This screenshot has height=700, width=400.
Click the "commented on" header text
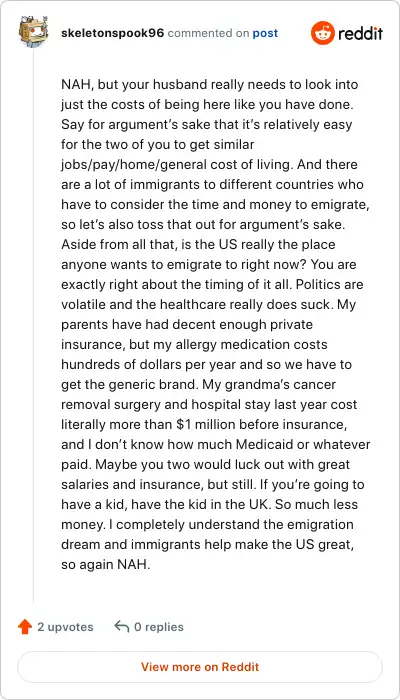tap(208, 33)
